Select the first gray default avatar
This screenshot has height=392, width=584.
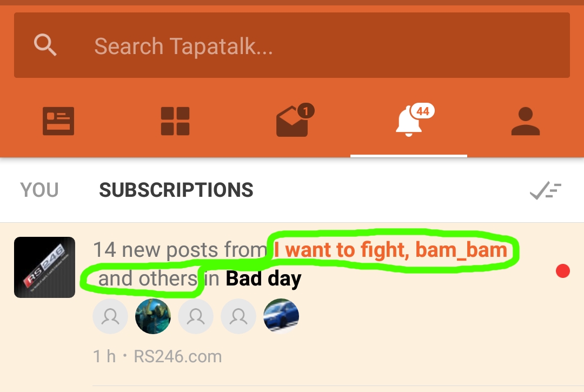tap(110, 316)
